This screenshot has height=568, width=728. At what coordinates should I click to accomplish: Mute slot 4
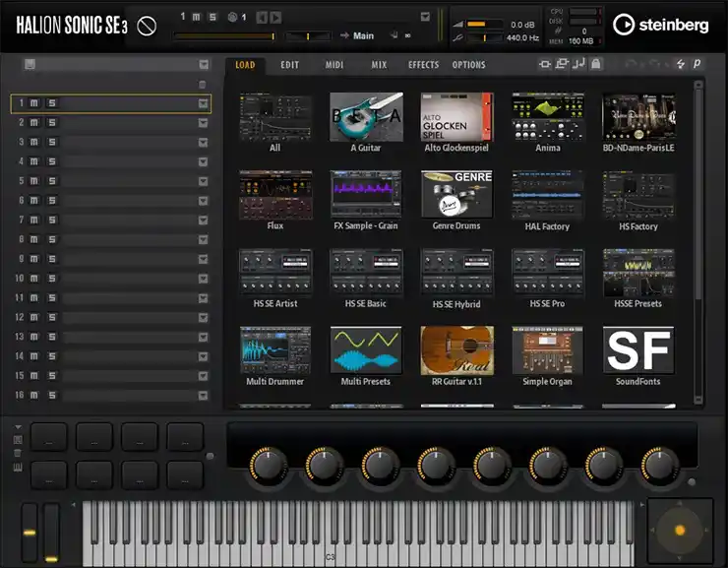tap(33, 161)
